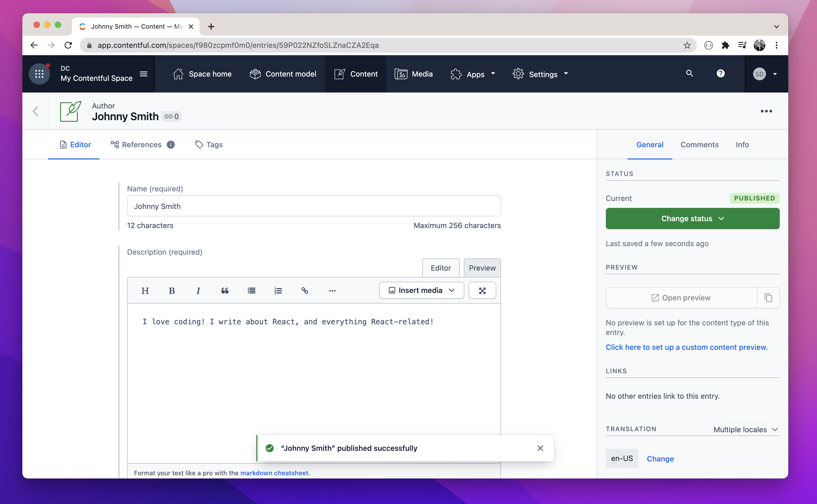Image resolution: width=817 pixels, height=504 pixels.
Task: Open Contentful search magnifier icon
Action: [x=689, y=73]
